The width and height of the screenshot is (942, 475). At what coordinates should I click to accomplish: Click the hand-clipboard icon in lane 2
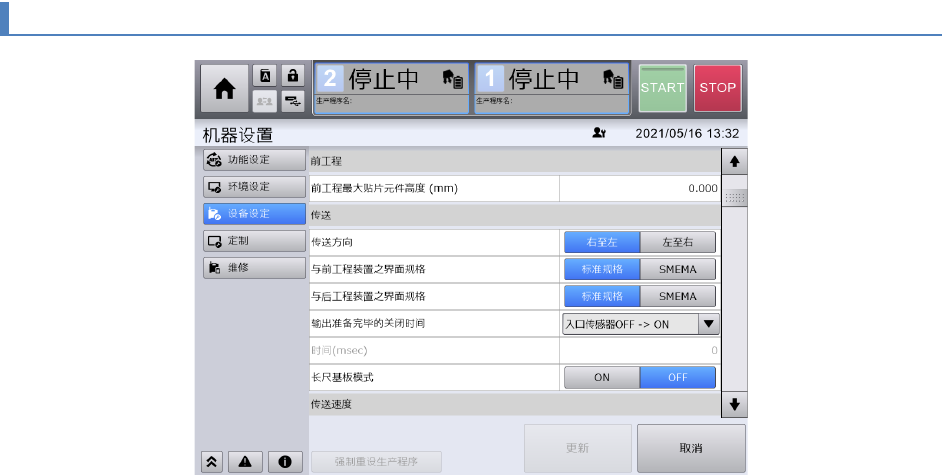pyautogui.click(x=452, y=79)
